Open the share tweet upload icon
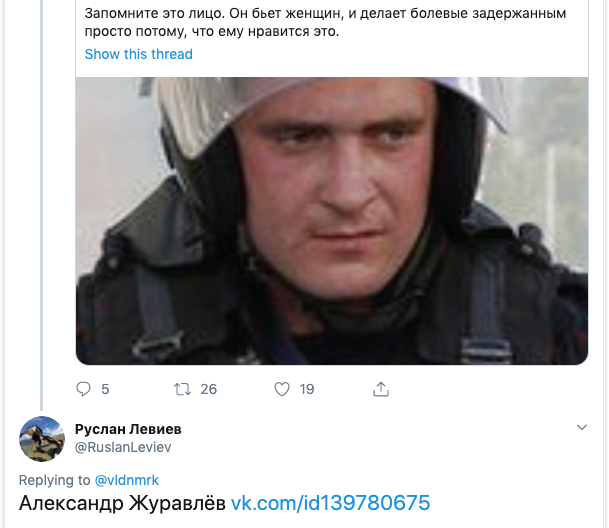Screen dimensions: 609x528 coord(381,389)
